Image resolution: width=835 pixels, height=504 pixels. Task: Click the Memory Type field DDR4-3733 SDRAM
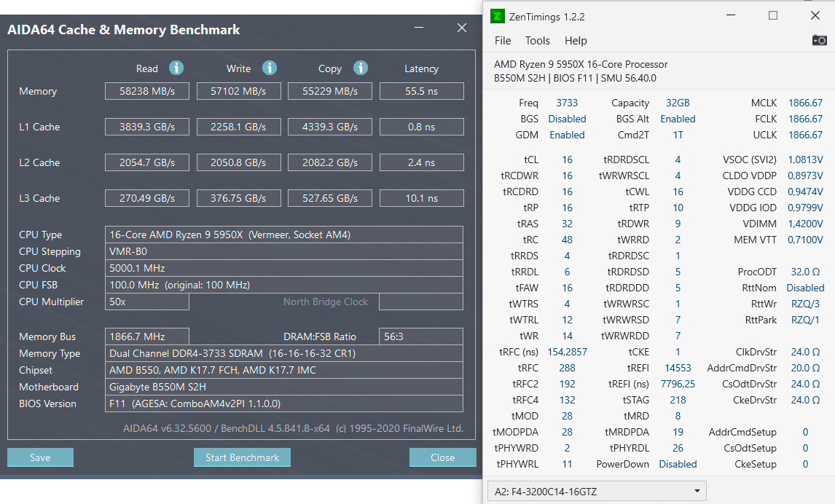(284, 353)
